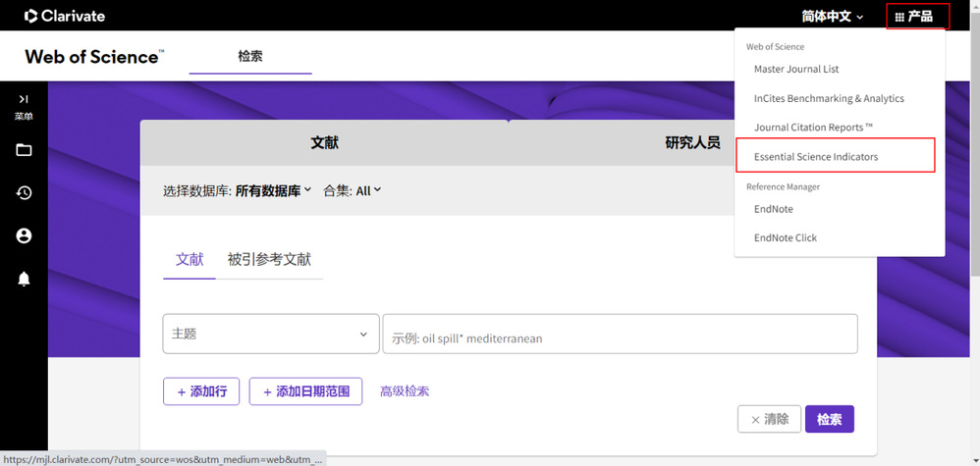This screenshot has height=466, width=980.
Task: Click the 添加行 add row button
Action: pos(200,391)
